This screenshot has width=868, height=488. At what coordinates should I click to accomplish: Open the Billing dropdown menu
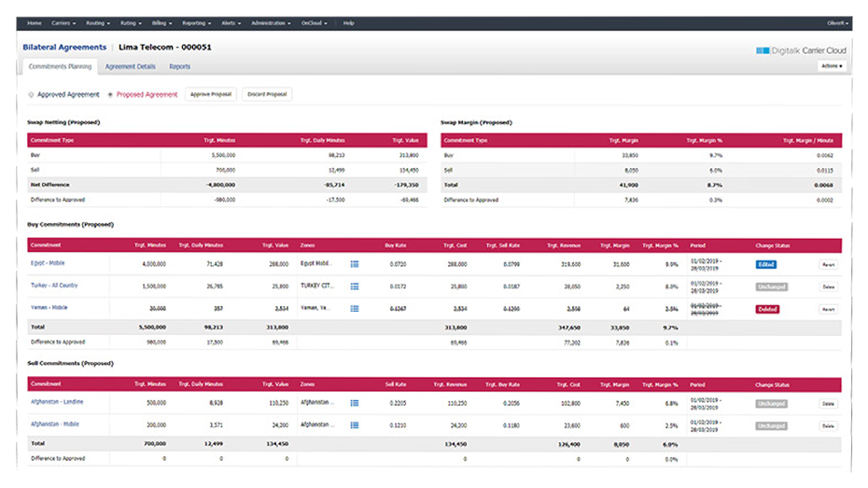pos(162,23)
